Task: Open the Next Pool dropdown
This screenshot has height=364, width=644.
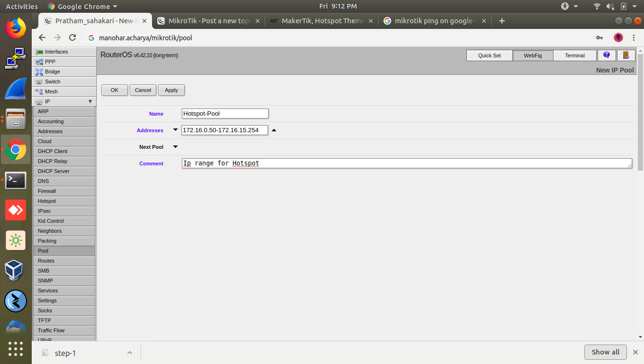Action: [175, 146]
